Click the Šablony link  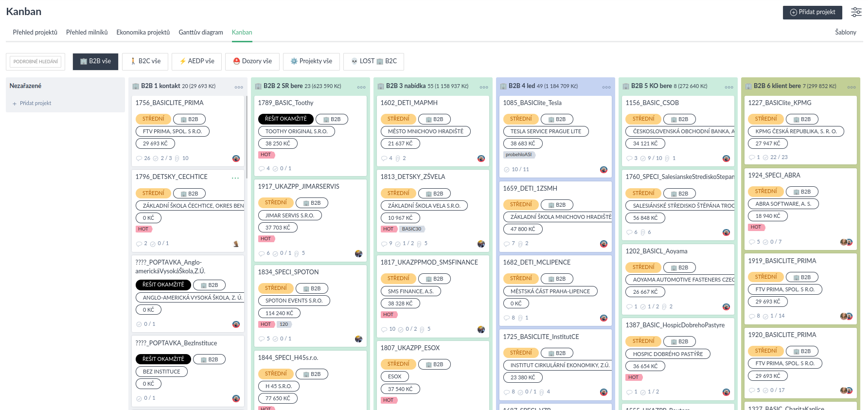pos(845,33)
